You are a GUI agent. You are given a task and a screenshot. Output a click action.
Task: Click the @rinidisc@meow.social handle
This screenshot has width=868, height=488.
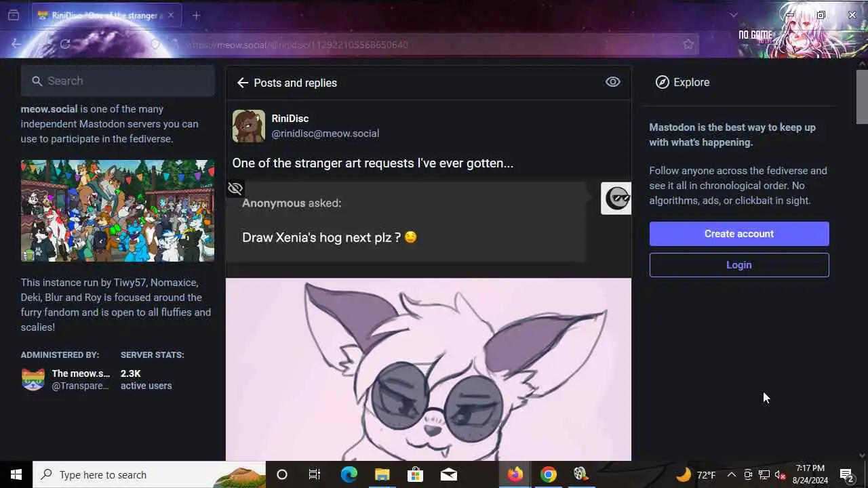coord(325,134)
